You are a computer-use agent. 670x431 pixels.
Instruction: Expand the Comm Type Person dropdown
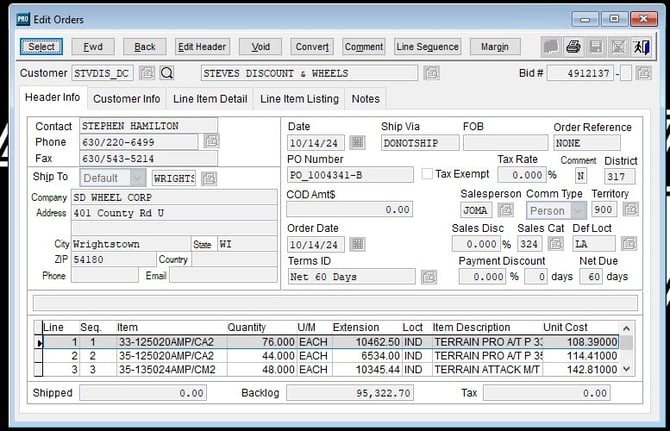pyautogui.click(x=579, y=210)
